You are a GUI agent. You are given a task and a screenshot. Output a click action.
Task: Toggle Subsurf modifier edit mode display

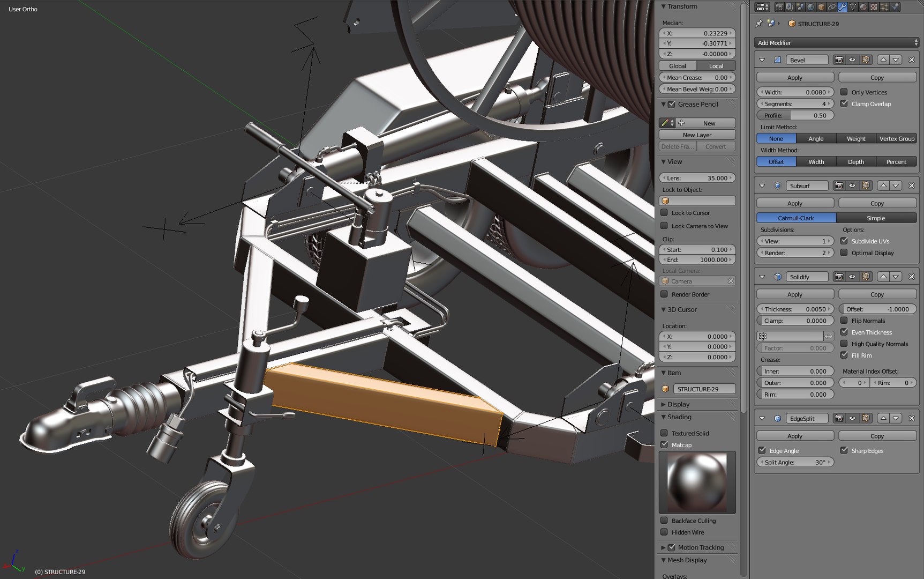click(x=866, y=185)
